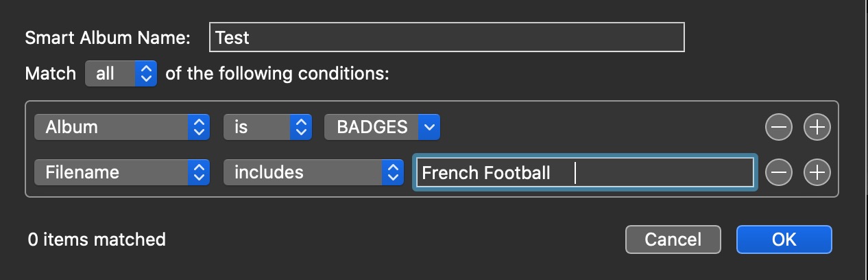The height and width of the screenshot is (280, 868).
Task: Click the word 'Football' in the filename field
Action: [x=518, y=172]
